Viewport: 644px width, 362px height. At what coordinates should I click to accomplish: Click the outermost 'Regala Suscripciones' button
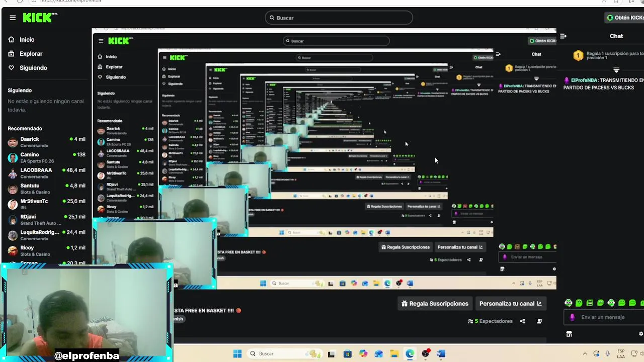click(x=435, y=304)
